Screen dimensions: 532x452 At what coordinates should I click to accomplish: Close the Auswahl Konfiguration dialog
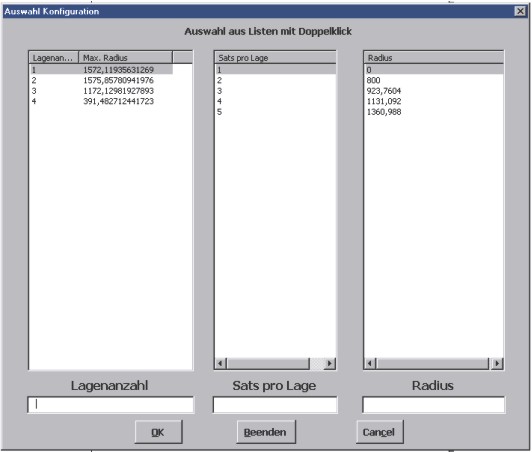[x=520, y=11]
